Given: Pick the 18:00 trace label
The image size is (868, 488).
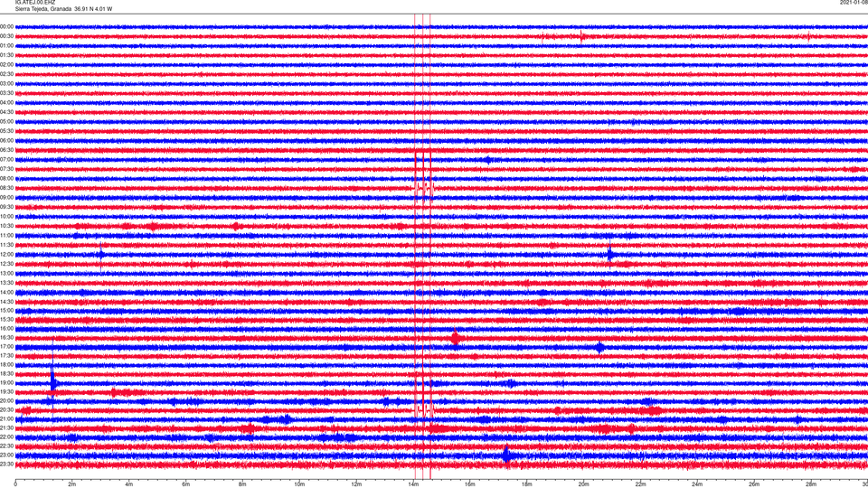Looking at the screenshot, I should tap(6, 364).
